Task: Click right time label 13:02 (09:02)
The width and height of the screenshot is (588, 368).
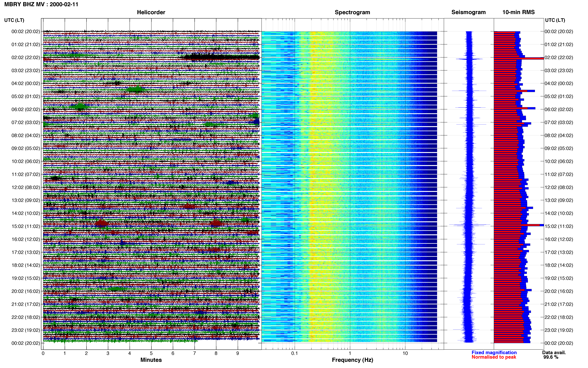Action: point(559,200)
